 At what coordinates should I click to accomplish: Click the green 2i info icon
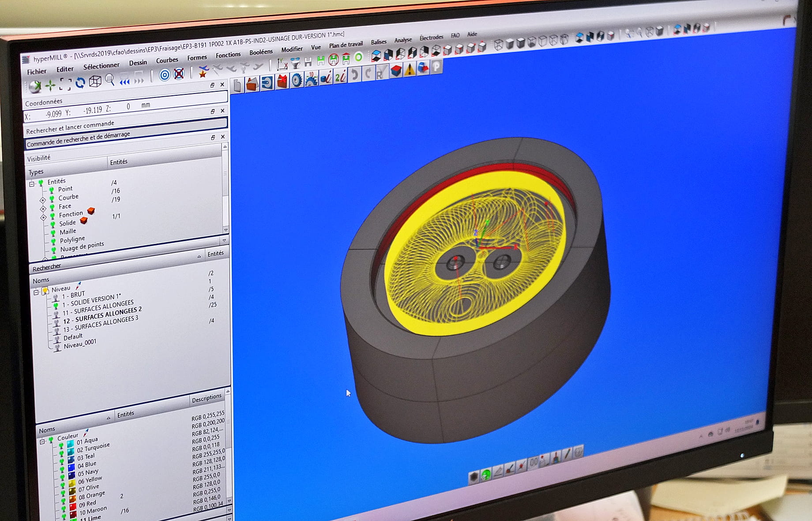(340, 76)
